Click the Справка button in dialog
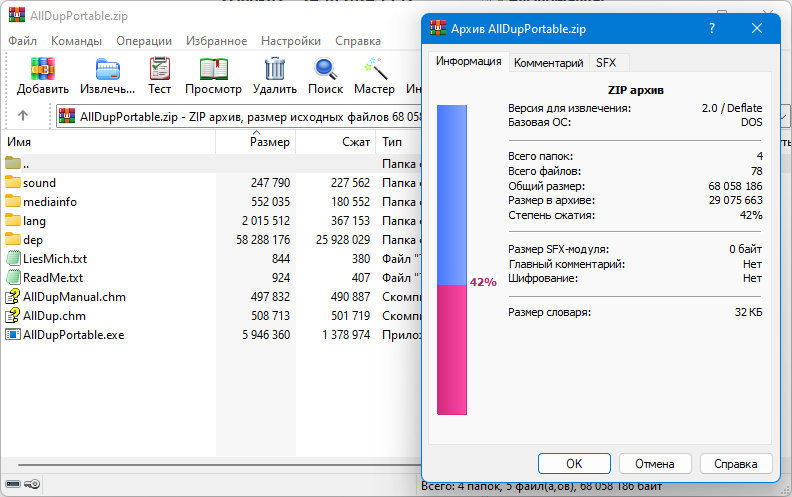792x497 pixels. pyautogui.click(x=735, y=463)
